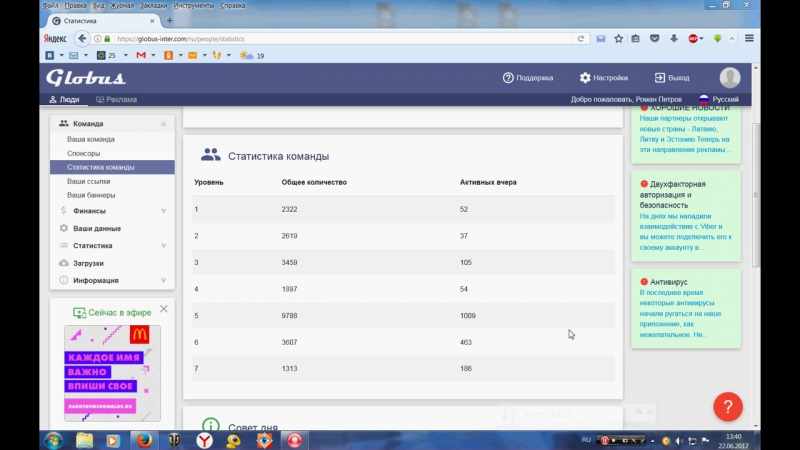Open Ваши данные sidebar item
Viewport: 800px width, 450px height.
(97, 228)
